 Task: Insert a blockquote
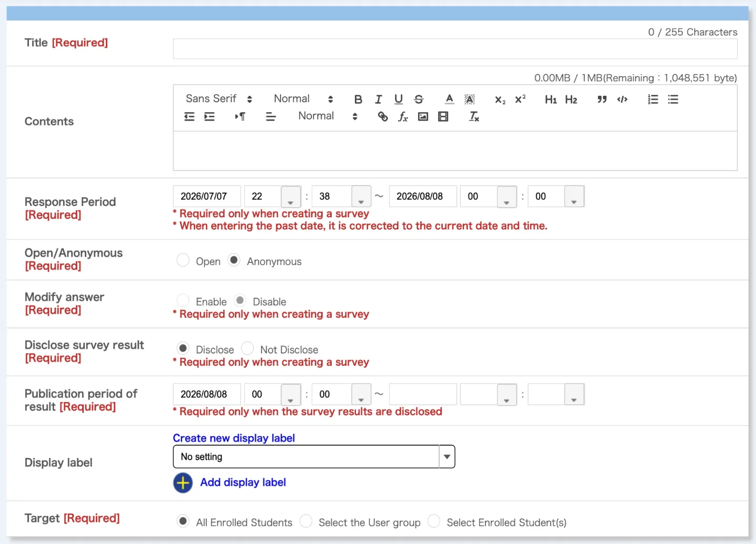point(602,99)
